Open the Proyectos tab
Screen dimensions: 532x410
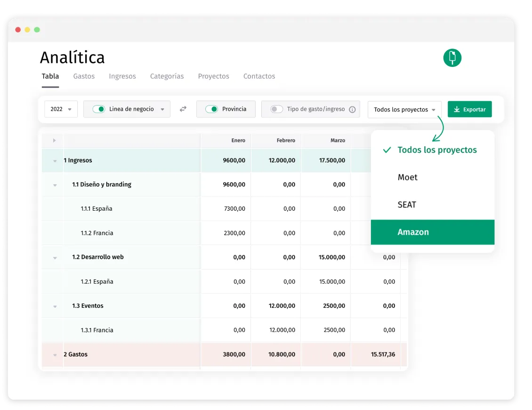(213, 76)
